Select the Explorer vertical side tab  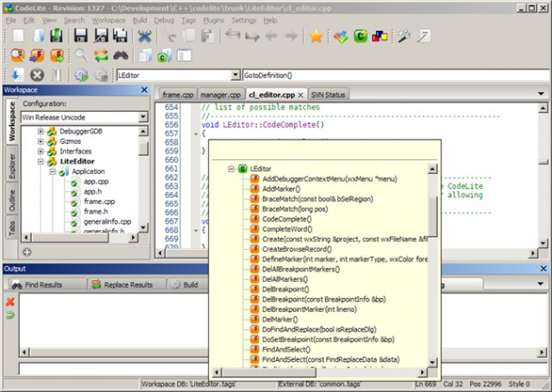coord(11,165)
